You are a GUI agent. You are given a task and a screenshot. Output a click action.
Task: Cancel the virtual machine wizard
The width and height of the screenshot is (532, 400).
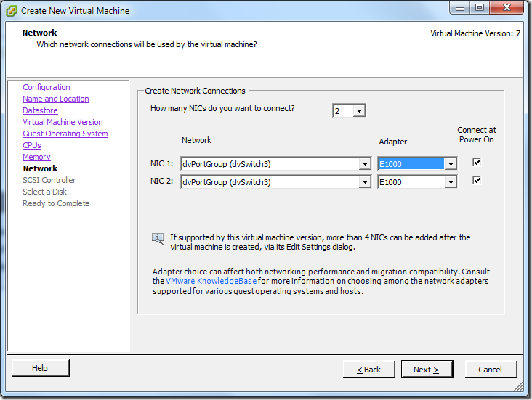[x=491, y=370]
